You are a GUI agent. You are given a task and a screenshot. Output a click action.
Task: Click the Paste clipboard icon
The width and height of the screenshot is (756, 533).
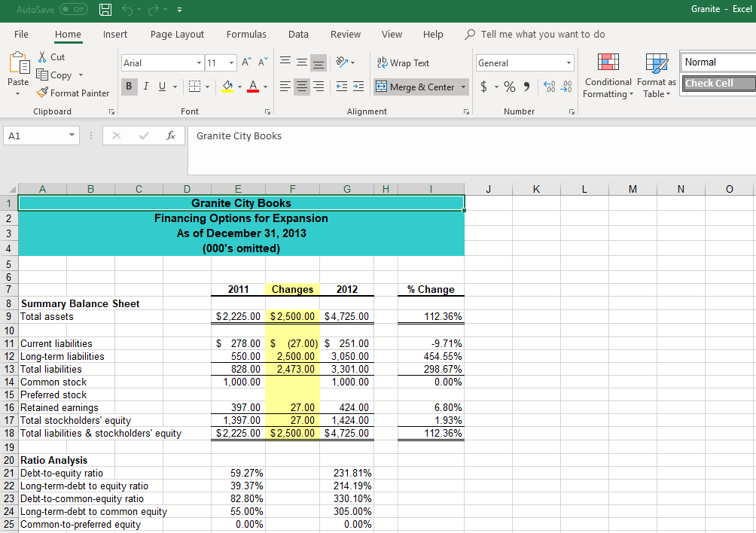[x=19, y=63]
